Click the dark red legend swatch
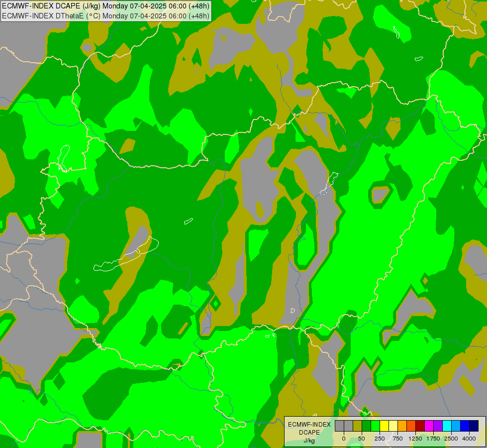Image resolution: width=487 pixels, height=448 pixels. (x=420, y=426)
